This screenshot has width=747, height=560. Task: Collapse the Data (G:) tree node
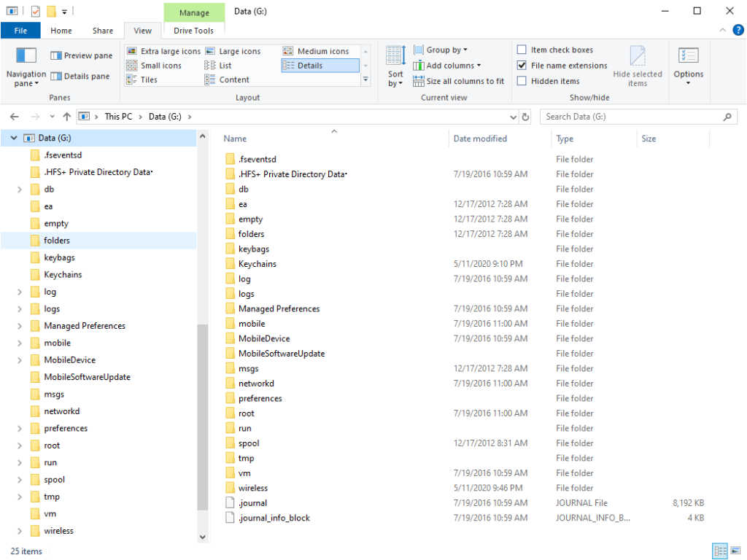click(13, 137)
